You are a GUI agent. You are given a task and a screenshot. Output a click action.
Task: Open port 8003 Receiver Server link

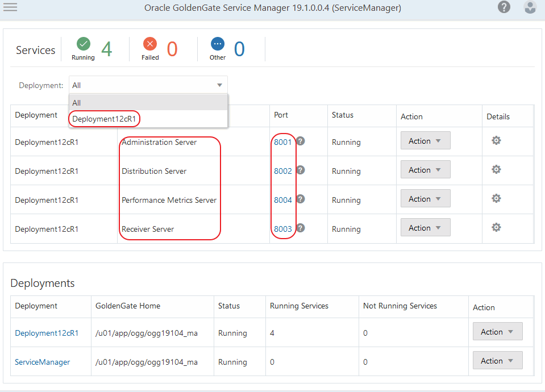click(x=282, y=229)
